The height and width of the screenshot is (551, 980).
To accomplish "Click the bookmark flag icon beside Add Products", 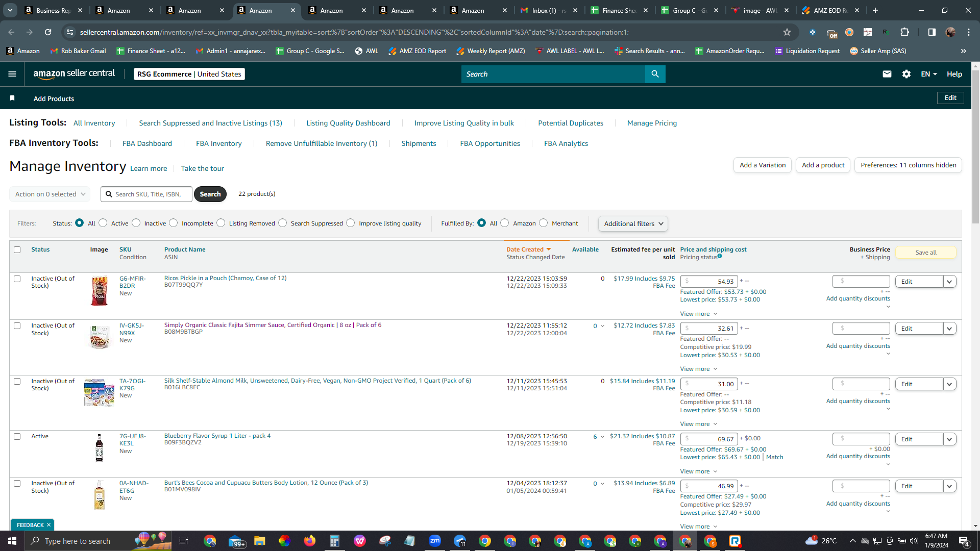I will (x=12, y=98).
